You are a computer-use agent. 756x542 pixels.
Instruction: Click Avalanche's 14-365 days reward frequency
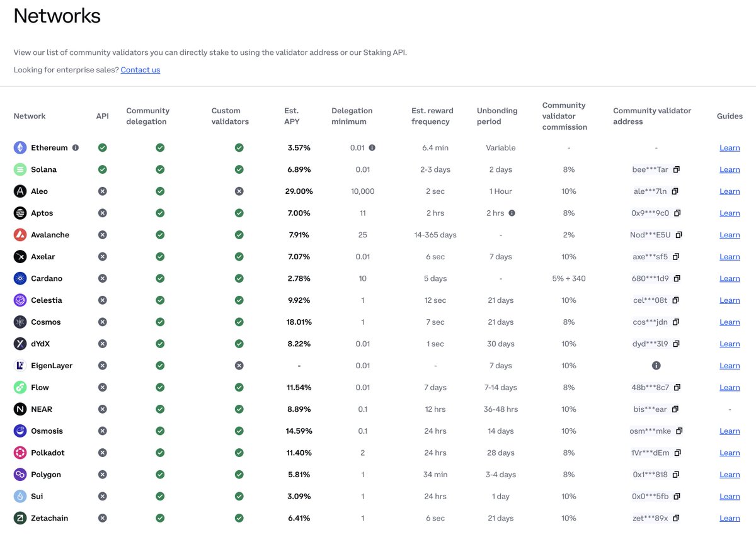435,235
